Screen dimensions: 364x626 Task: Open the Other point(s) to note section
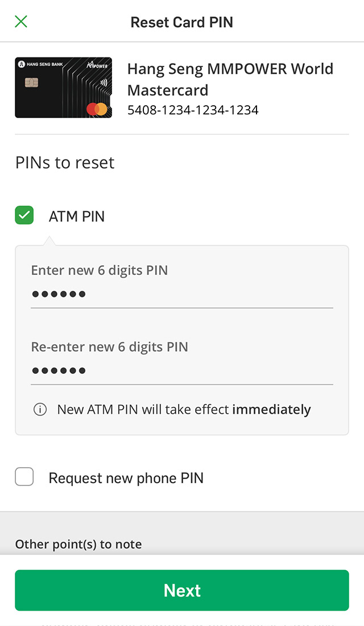coord(78,544)
